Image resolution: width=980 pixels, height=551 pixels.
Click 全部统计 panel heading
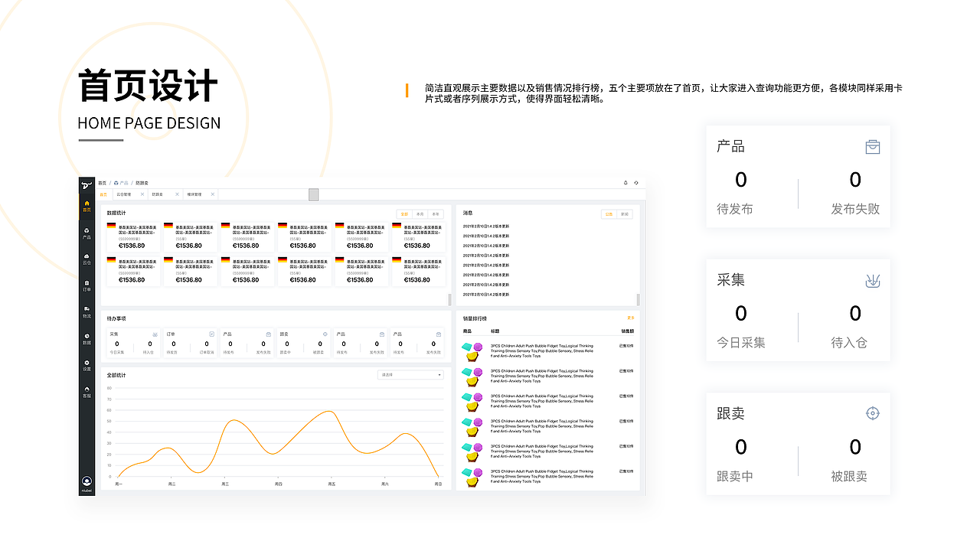pos(116,375)
